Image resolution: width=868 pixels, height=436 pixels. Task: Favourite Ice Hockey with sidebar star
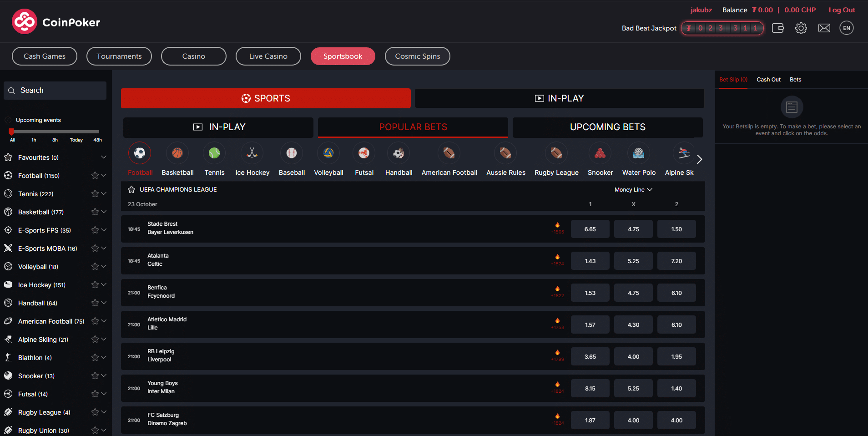click(x=95, y=284)
